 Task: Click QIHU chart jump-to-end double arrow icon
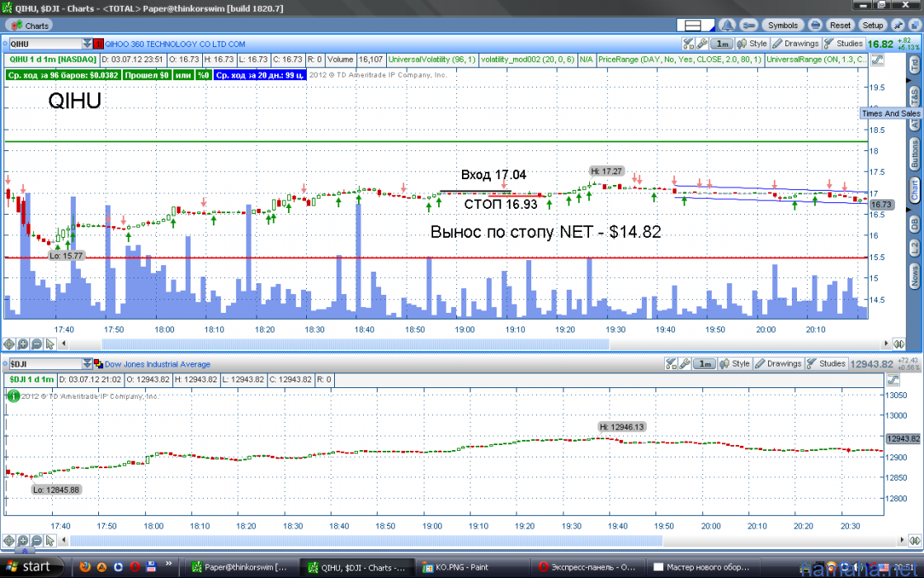pyautogui.click(x=898, y=343)
